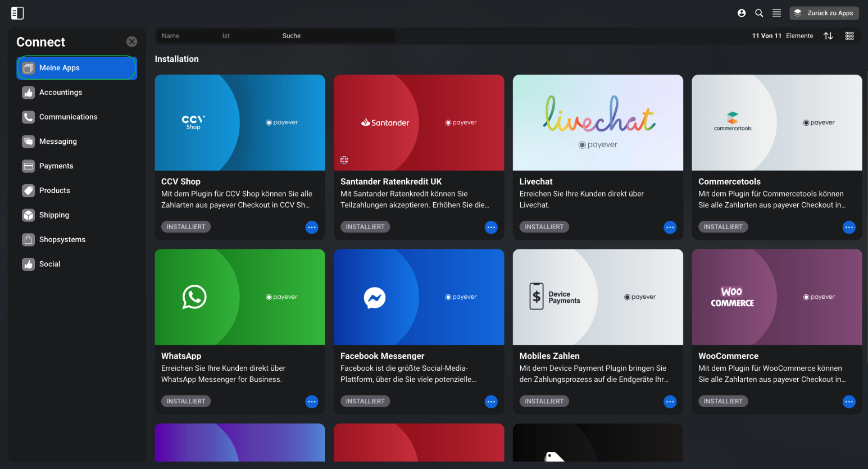Open Livechat options menu
Image resolution: width=868 pixels, height=469 pixels.
pyautogui.click(x=670, y=227)
